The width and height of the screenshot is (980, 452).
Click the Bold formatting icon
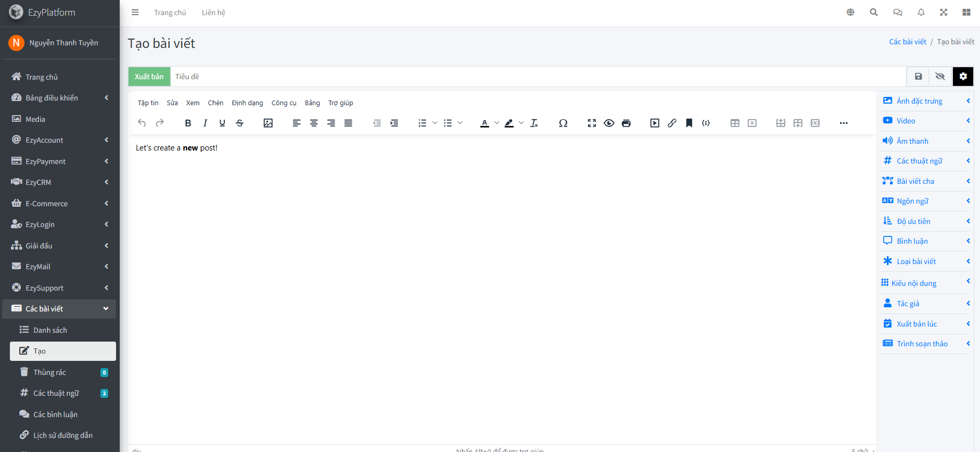coord(188,123)
